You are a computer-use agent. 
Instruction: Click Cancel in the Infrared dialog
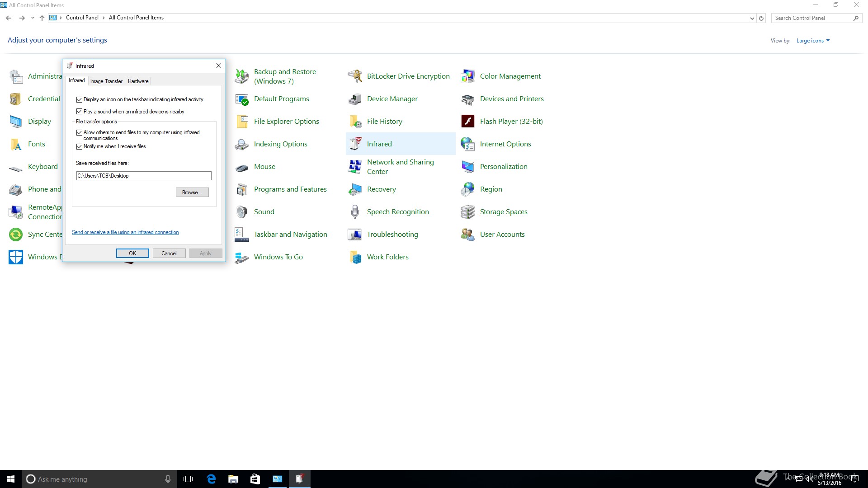coord(169,253)
